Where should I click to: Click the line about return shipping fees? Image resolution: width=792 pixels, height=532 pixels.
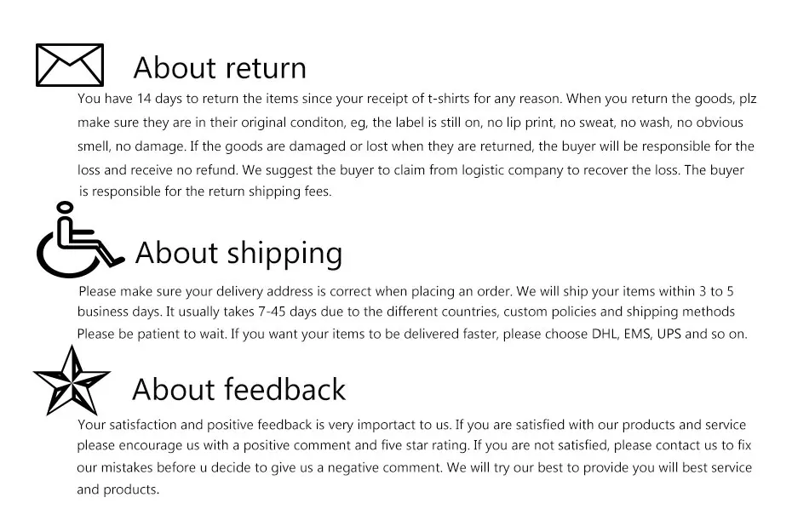205,192
